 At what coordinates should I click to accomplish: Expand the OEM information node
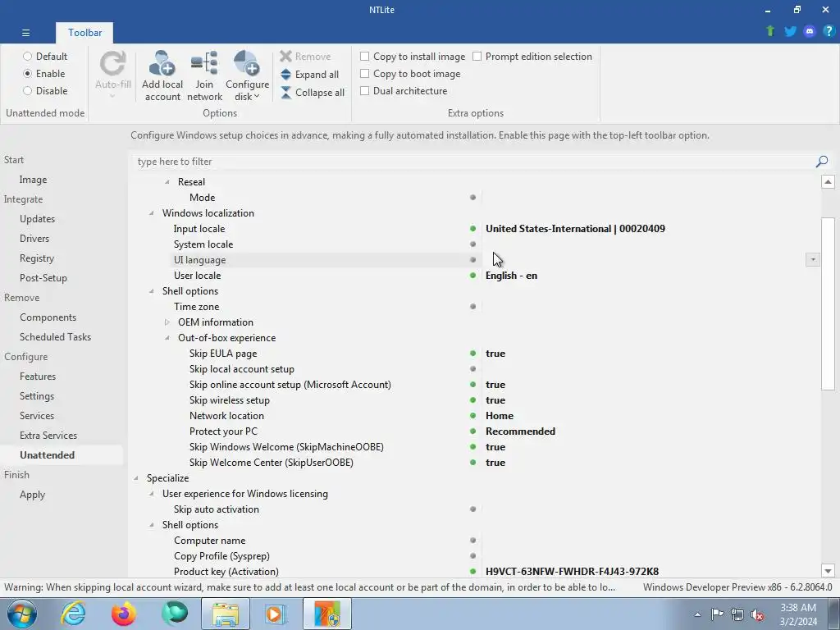pos(167,322)
